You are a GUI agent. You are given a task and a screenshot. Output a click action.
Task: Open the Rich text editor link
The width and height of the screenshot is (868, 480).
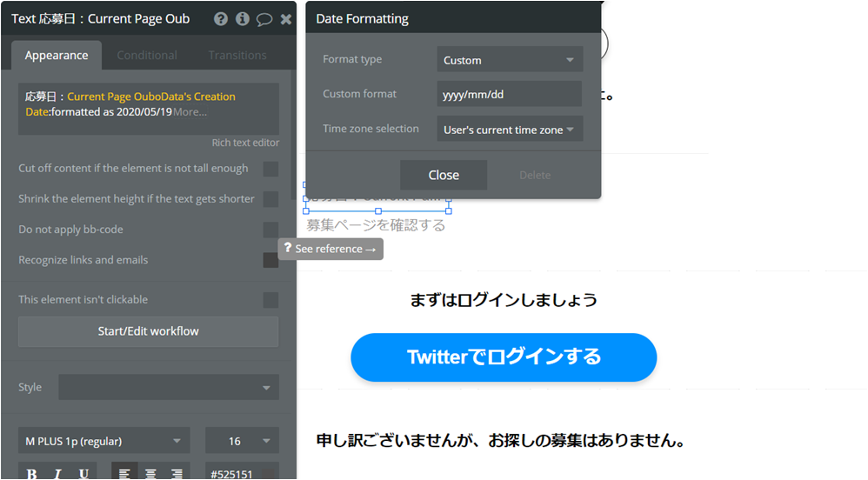tap(245, 143)
